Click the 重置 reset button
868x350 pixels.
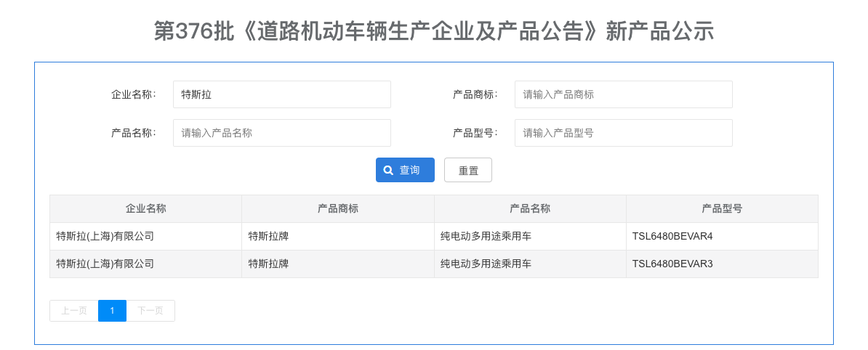467,171
